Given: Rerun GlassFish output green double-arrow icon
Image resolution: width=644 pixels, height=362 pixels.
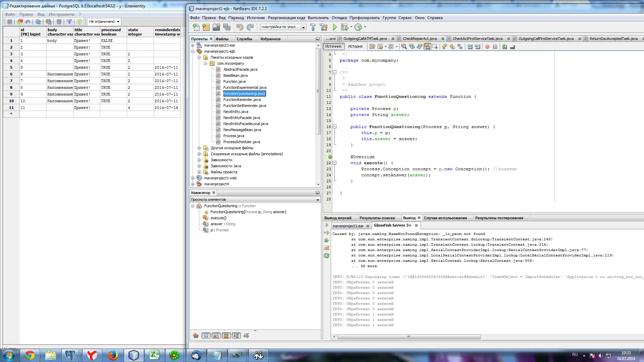Looking at the screenshot, I should pyautogui.click(x=327, y=240).
